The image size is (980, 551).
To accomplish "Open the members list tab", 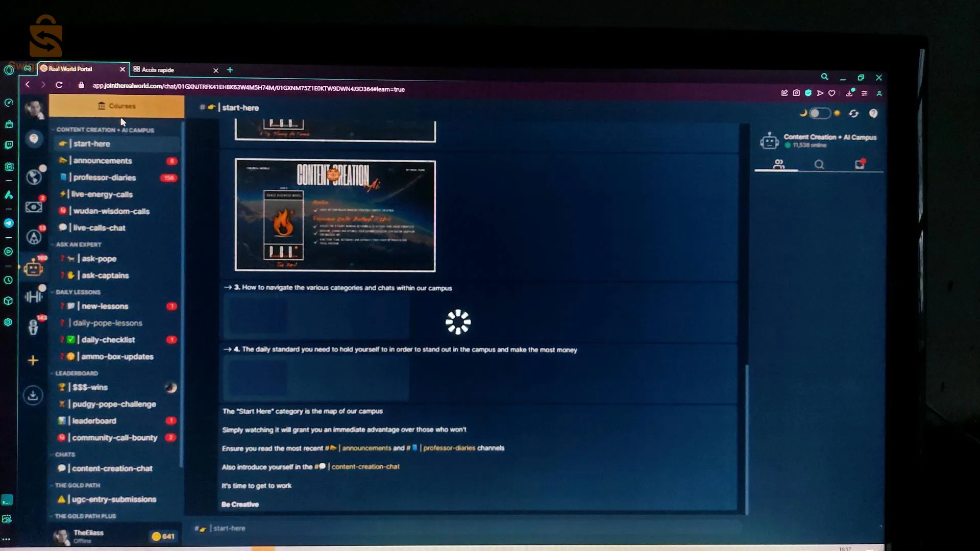I will click(778, 164).
